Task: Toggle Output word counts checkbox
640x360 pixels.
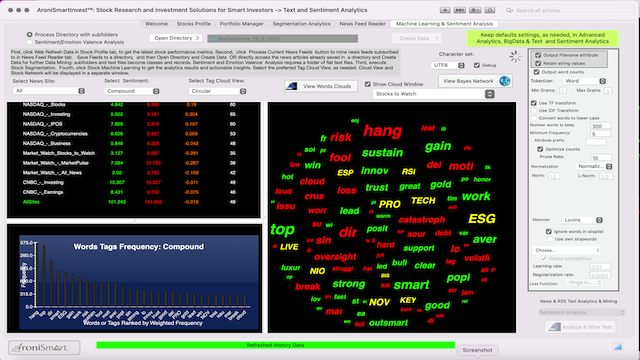Action: [537, 72]
